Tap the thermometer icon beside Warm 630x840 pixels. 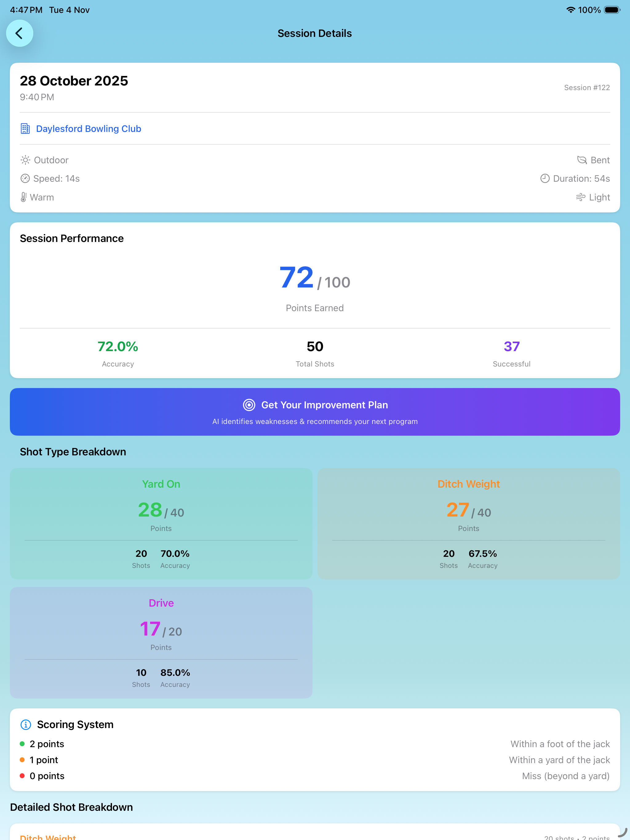(24, 197)
